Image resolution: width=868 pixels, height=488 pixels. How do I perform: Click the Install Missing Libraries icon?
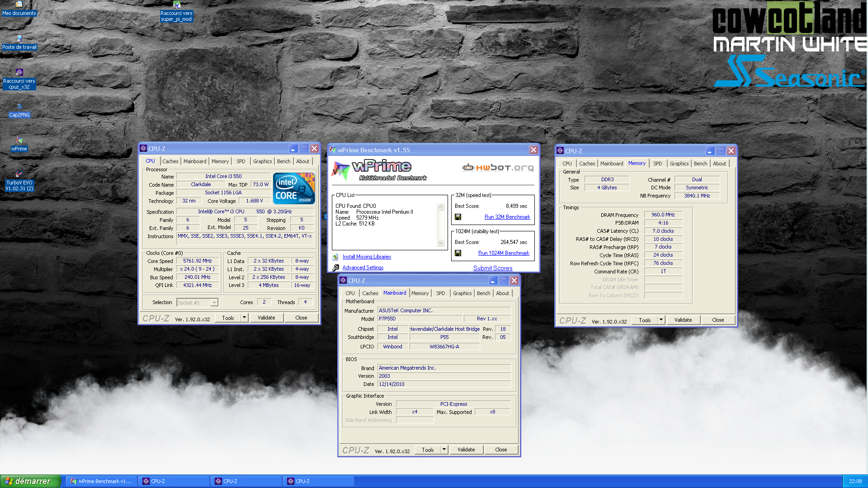pyautogui.click(x=335, y=257)
